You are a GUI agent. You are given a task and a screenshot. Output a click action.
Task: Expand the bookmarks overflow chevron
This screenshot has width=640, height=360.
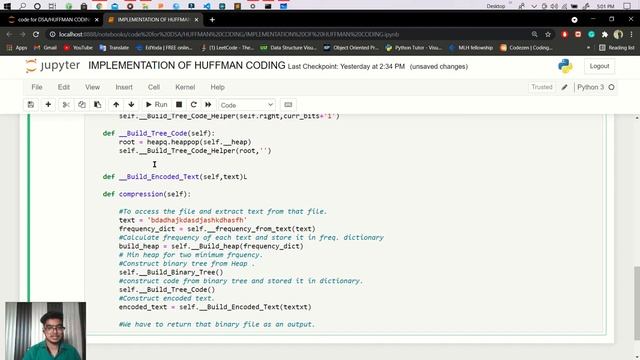588,48
